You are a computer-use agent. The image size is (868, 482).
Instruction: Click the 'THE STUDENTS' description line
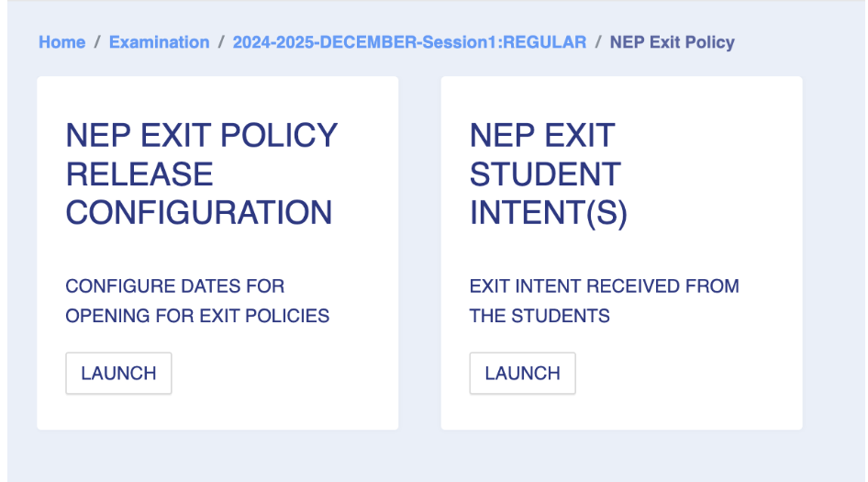[540, 316]
